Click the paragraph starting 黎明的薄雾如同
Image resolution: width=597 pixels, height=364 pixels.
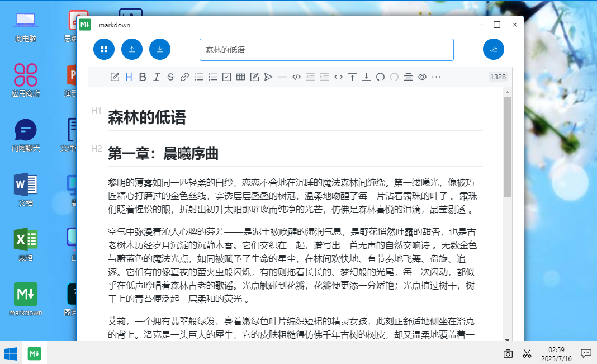pos(292,196)
